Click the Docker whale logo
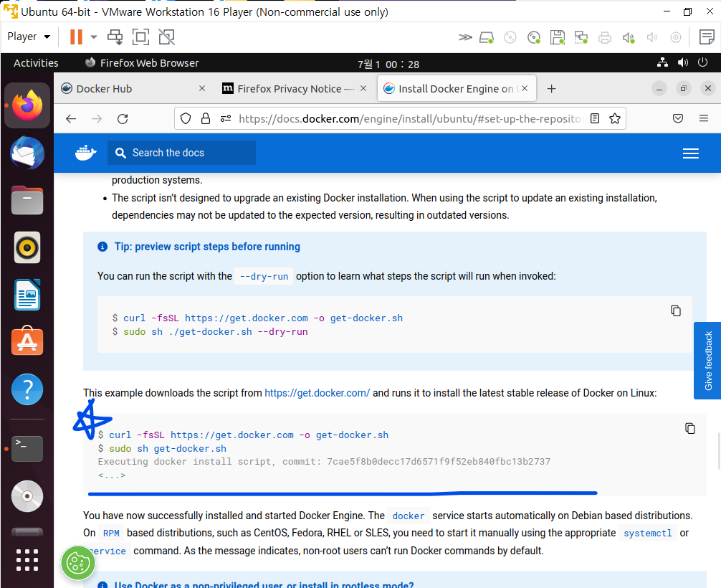 click(x=85, y=153)
